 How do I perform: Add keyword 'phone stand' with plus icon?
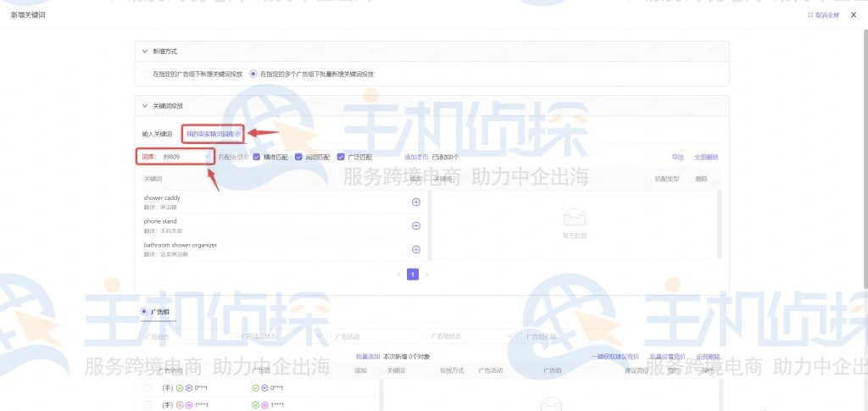point(416,225)
